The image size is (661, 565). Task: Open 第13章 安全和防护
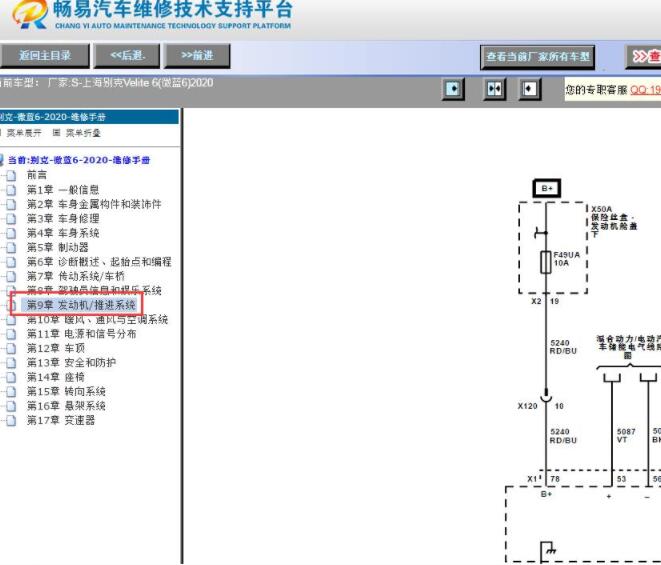pos(71,363)
